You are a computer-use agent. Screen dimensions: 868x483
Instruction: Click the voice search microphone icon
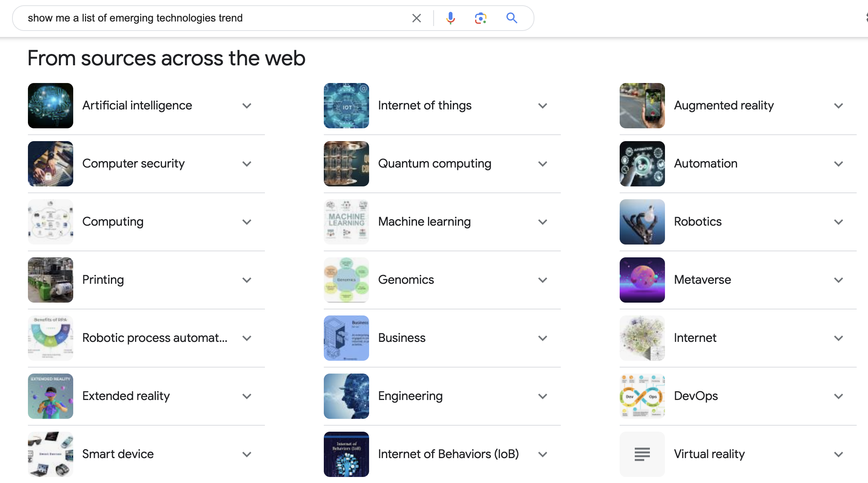click(x=450, y=18)
